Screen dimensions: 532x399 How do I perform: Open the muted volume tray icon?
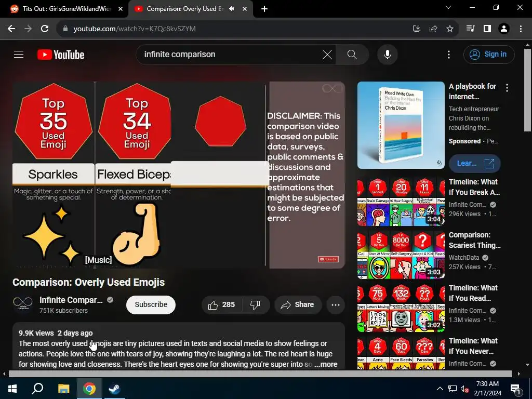(465, 389)
